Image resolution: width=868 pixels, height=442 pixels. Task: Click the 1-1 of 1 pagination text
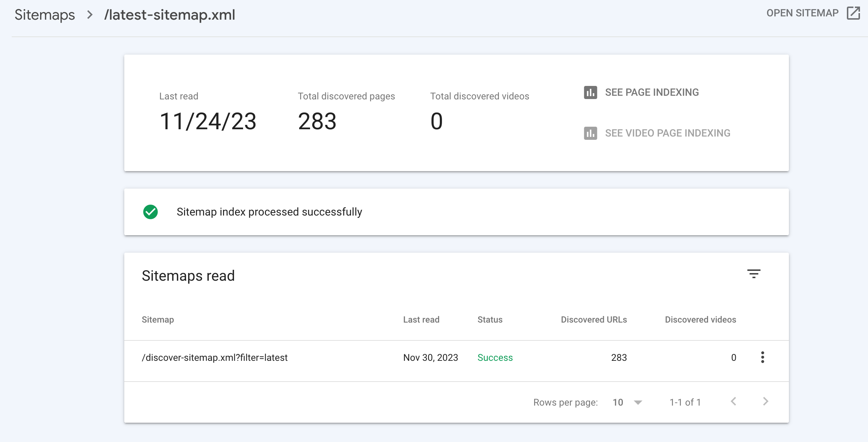click(x=685, y=402)
